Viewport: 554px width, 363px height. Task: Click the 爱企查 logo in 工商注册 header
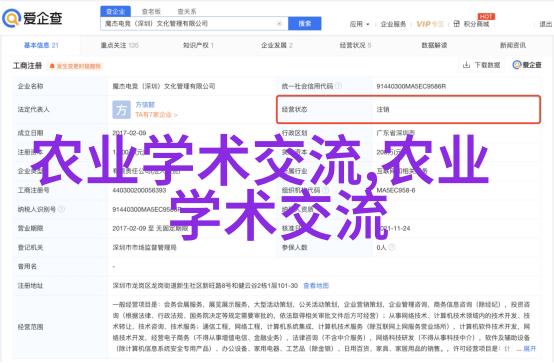(x=527, y=65)
